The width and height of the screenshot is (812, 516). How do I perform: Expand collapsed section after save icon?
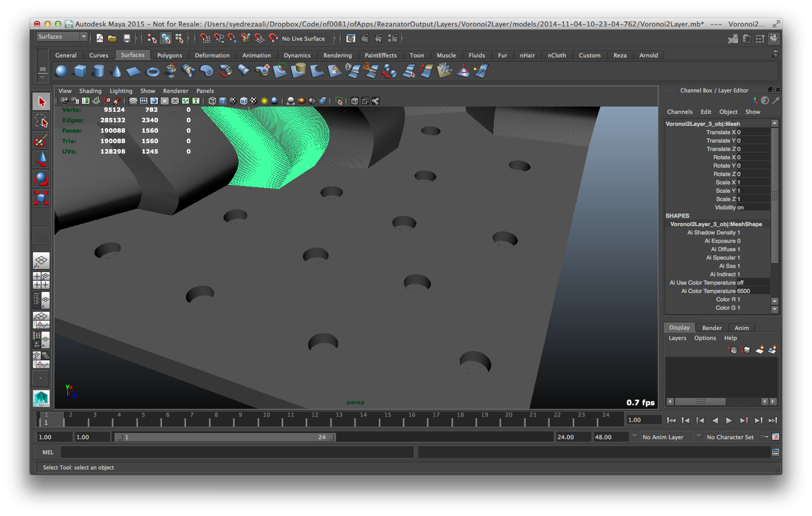[x=137, y=38]
